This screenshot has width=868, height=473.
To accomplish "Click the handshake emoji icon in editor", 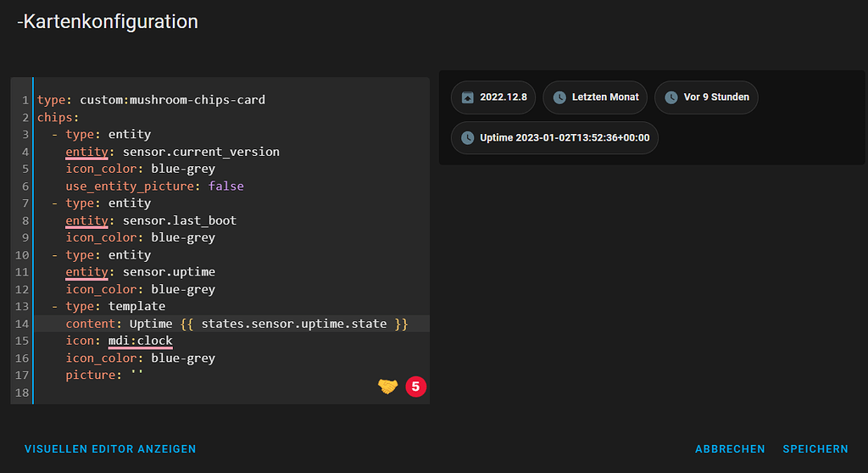I will point(387,387).
